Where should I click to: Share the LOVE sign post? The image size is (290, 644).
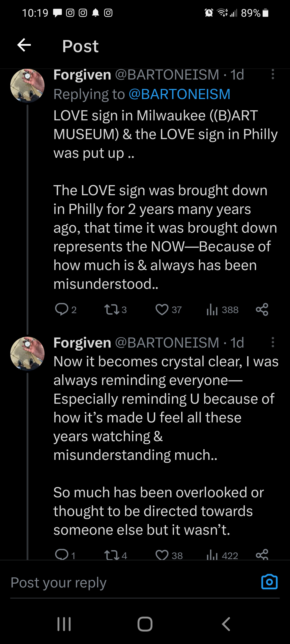(262, 310)
